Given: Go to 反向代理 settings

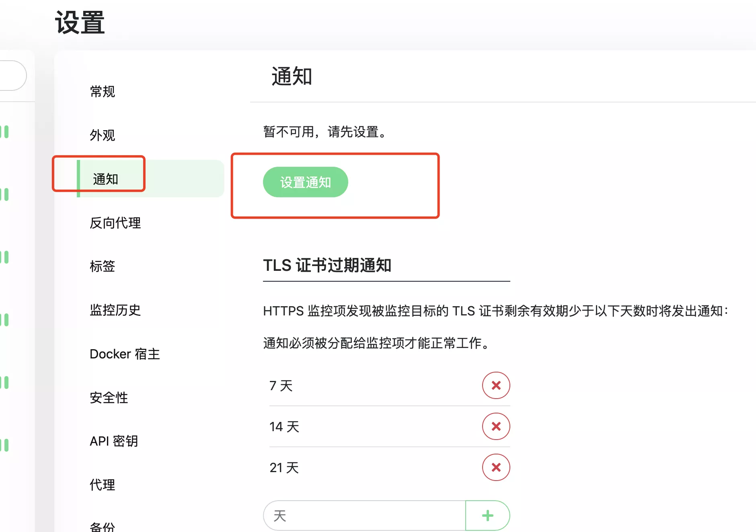Looking at the screenshot, I should coord(115,223).
